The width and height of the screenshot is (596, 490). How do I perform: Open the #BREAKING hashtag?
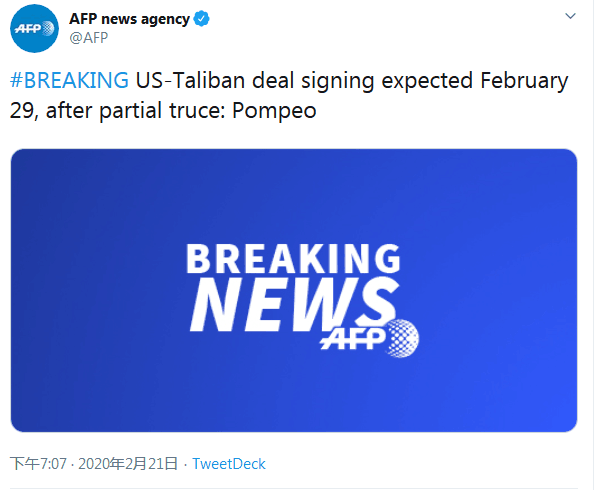coord(69,80)
